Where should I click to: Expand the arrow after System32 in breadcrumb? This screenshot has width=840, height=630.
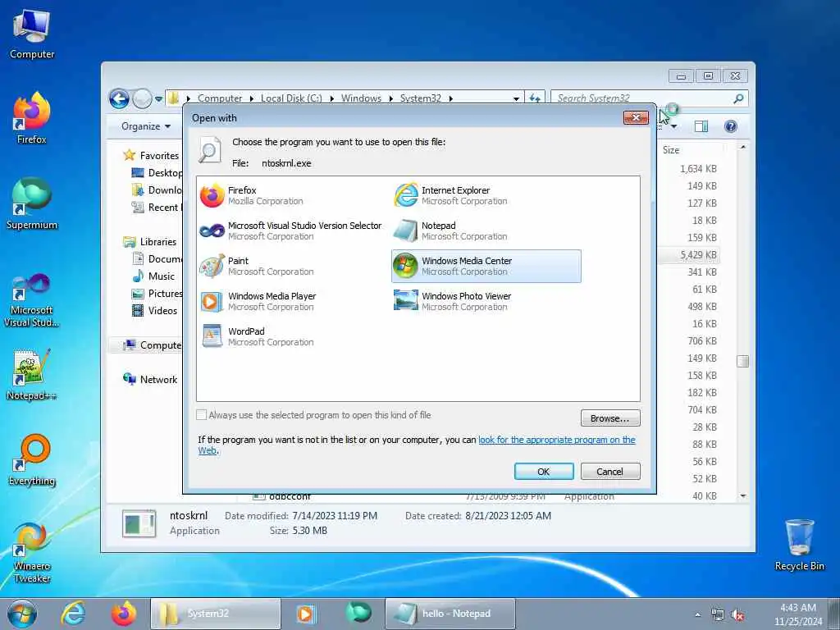click(450, 98)
